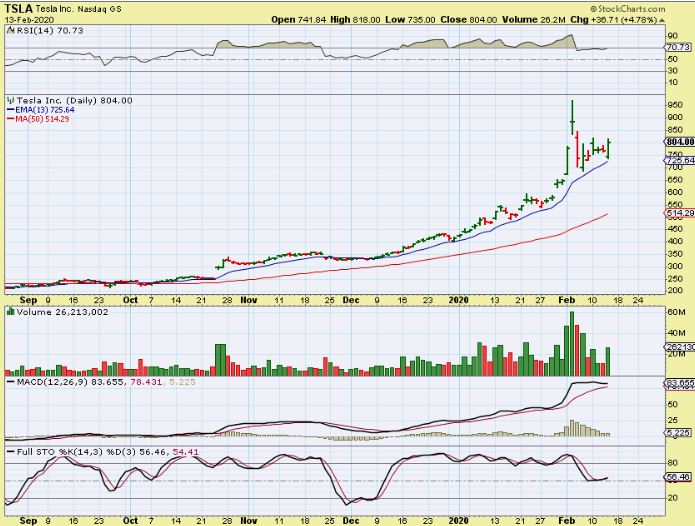Click the RSI legend icon
The image size is (695, 526).
[10, 30]
